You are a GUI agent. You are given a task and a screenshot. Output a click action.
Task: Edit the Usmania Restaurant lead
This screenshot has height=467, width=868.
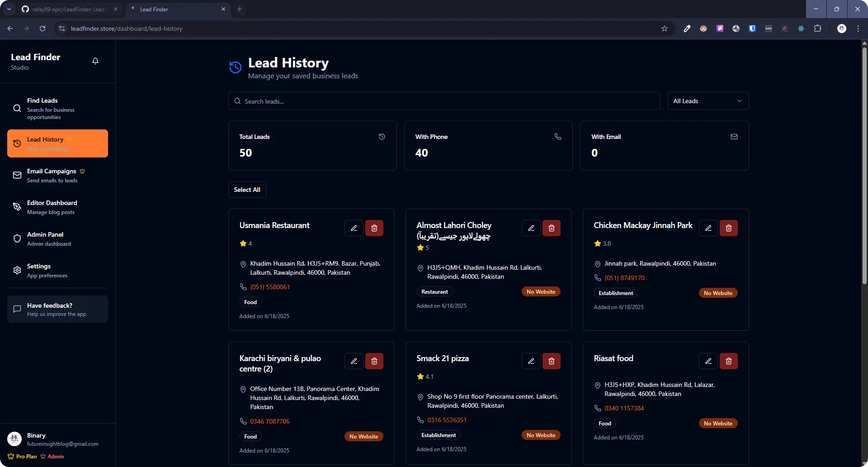click(x=354, y=228)
